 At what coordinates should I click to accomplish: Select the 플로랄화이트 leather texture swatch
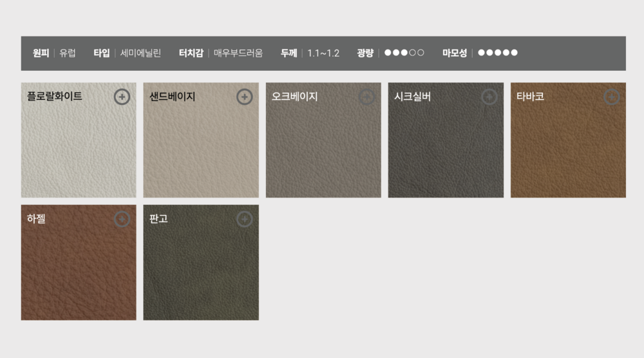coord(79,148)
